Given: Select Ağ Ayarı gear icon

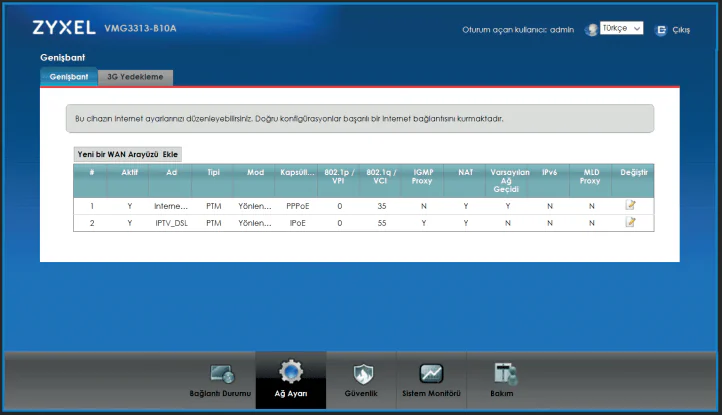Looking at the screenshot, I should [290, 372].
